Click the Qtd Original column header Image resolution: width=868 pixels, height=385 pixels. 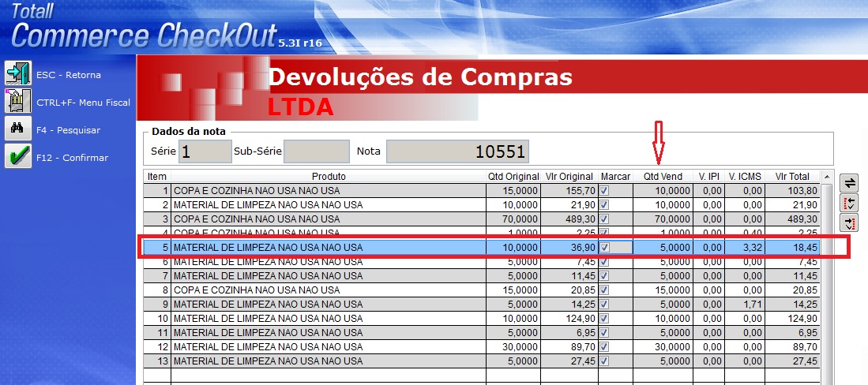[x=513, y=177]
